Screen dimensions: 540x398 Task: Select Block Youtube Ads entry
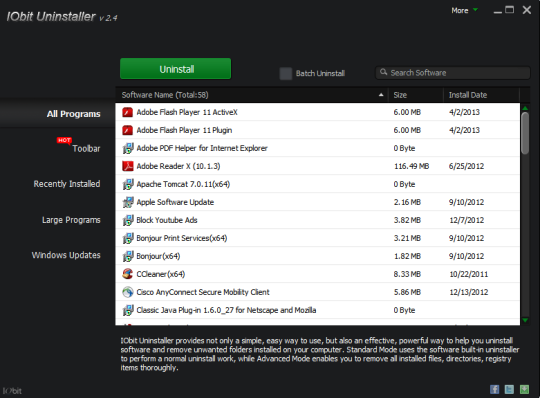(317, 220)
